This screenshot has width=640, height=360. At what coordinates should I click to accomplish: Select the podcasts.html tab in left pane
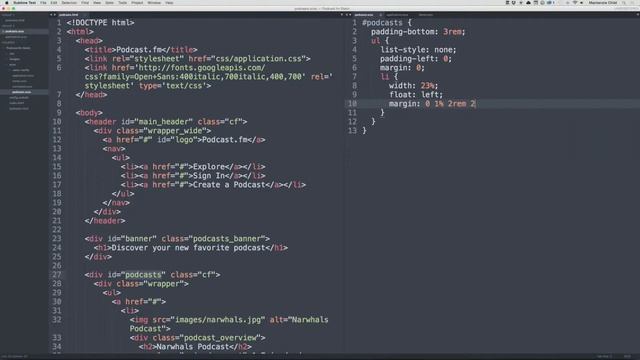click(68, 15)
